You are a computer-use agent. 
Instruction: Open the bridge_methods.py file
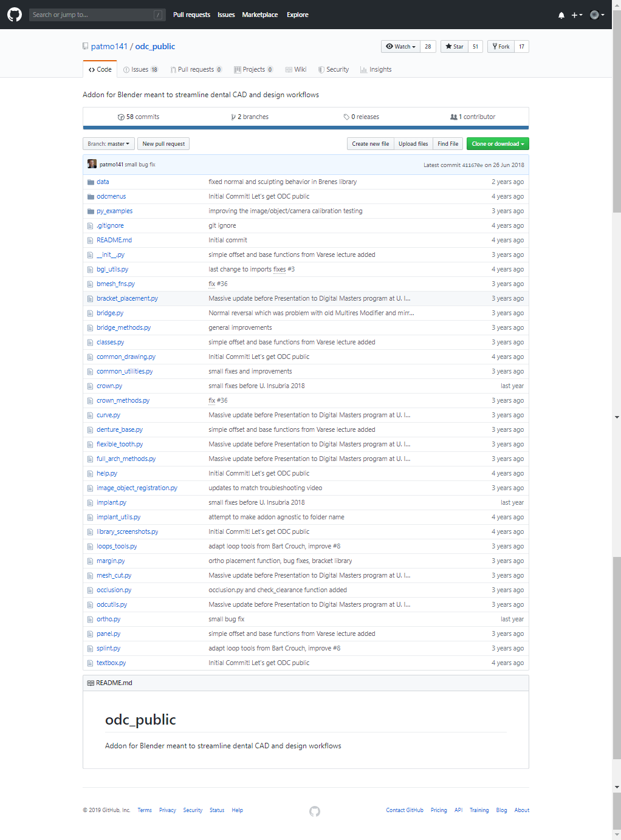(x=123, y=327)
